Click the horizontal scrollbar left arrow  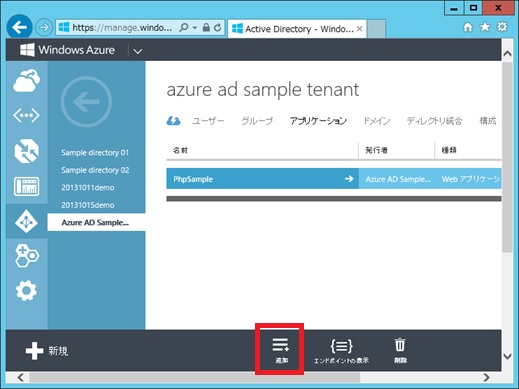tap(21, 377)
